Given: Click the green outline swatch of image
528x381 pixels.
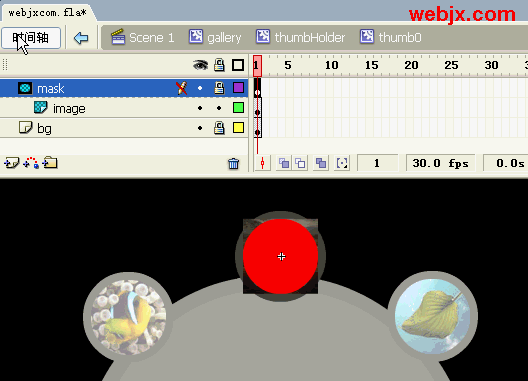Looking at the screenshot, I should click(x=238, y=108).
